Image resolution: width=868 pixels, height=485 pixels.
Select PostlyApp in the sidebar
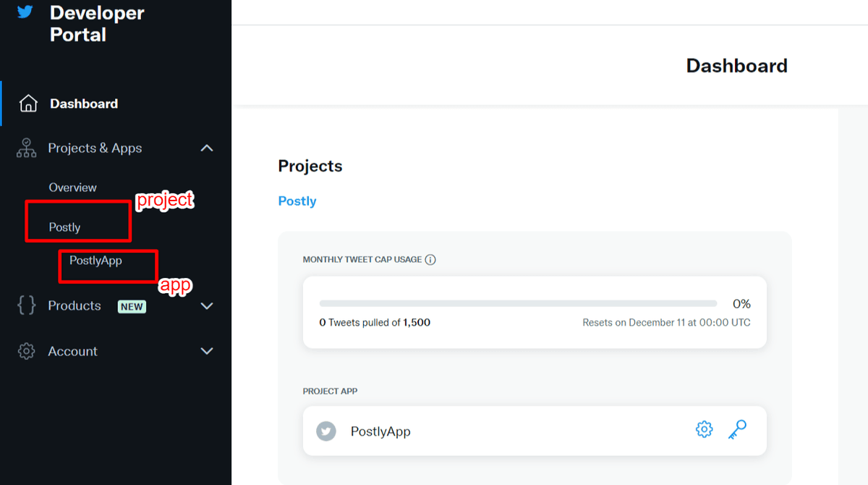pyautogui.click(x=95, y=261)
